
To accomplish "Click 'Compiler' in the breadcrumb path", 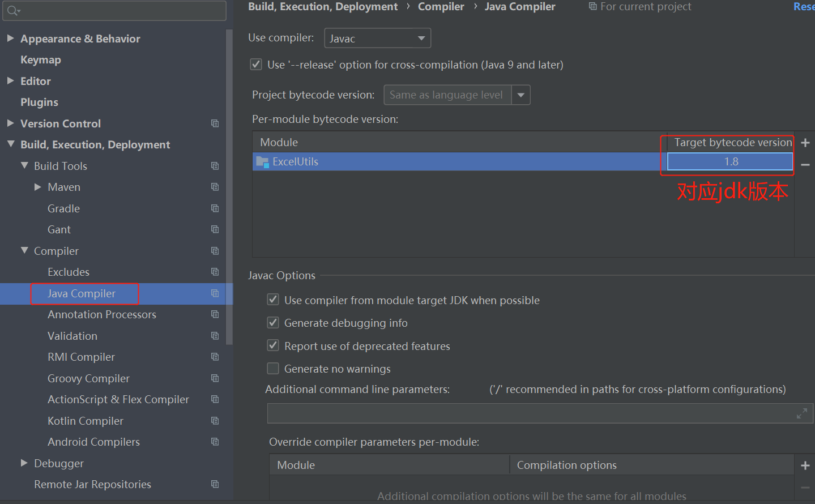I will tap(441, 6).
